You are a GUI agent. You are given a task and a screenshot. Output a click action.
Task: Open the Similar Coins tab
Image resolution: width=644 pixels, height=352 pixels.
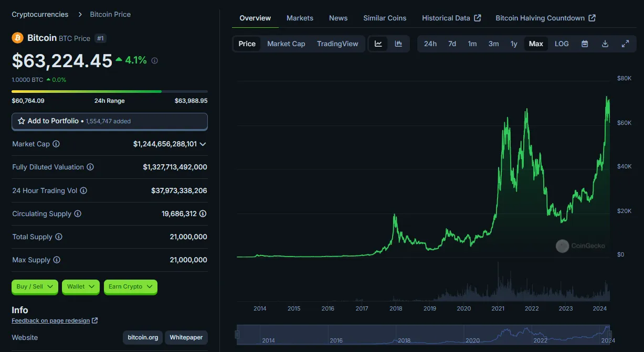(x=385, y=18)
